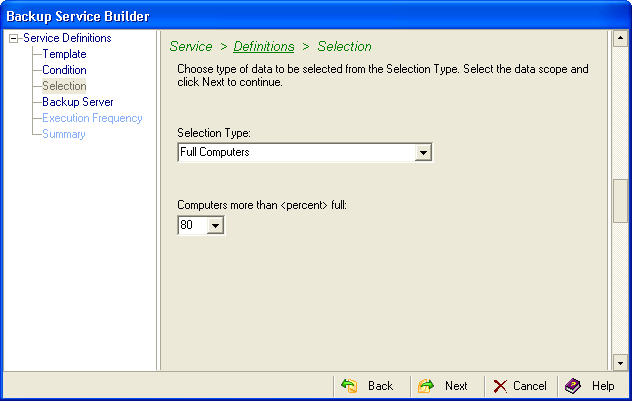Open the Selection Type dropdown arrow
Image resolution: width=632 pixels, height=401 pixels.
[423, 153]
